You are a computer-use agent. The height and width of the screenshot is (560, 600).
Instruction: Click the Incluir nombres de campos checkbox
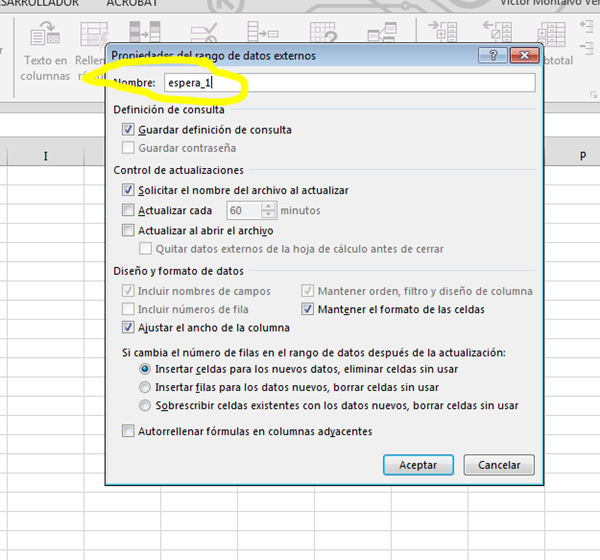click(128, 291)
